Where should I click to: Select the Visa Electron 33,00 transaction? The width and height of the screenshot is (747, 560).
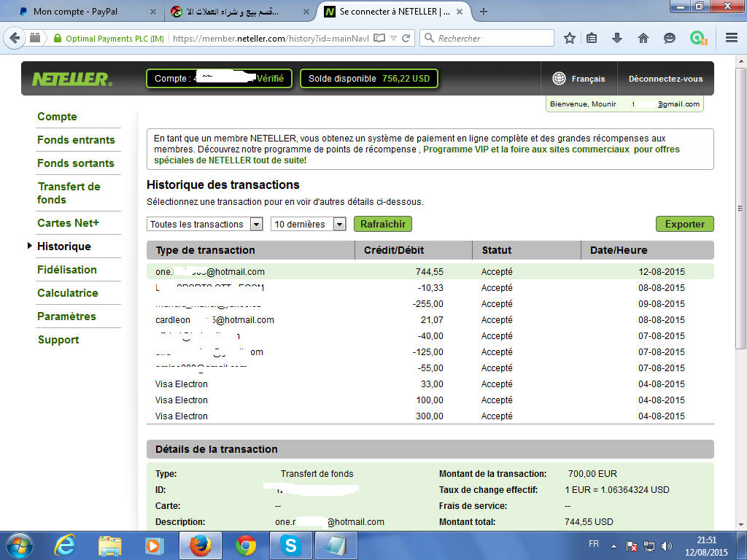(430, 384)
